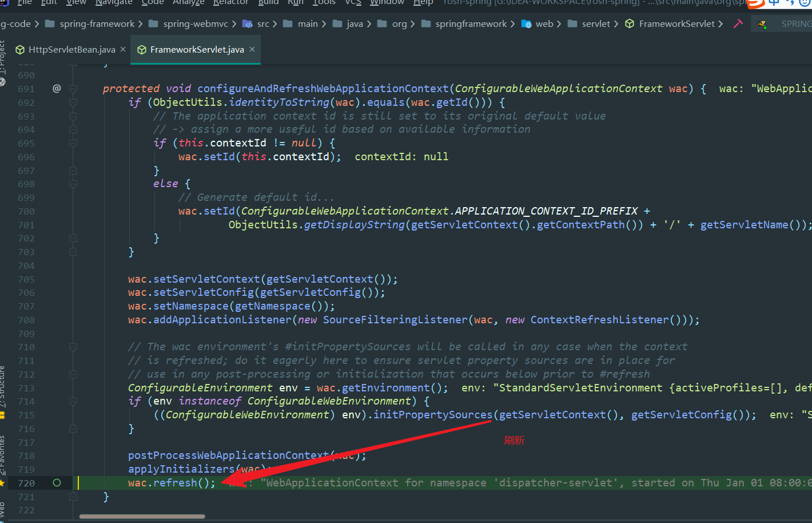Image resolution: width=812 pixels, height=523 pixels.
Task: Click the breakpoint circle on line 720
Action: point(57,482)
